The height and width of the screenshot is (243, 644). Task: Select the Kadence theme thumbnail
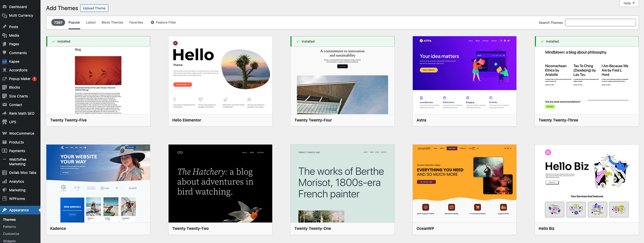pyautogui.click(x=98, y=184)
